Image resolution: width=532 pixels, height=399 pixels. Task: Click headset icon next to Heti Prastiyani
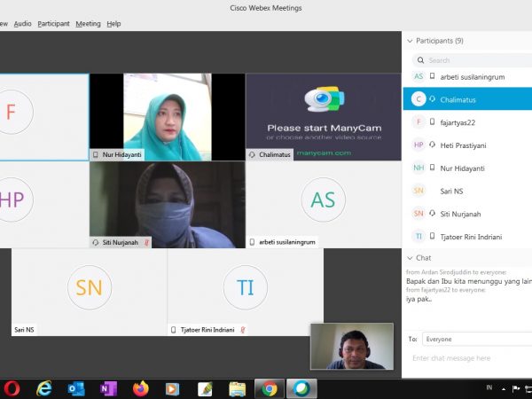click(x=433, y=145)
